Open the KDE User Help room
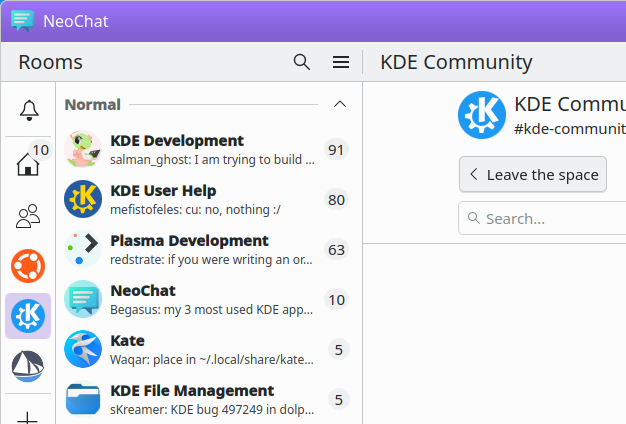626x424 pixels. coord(206,200)
